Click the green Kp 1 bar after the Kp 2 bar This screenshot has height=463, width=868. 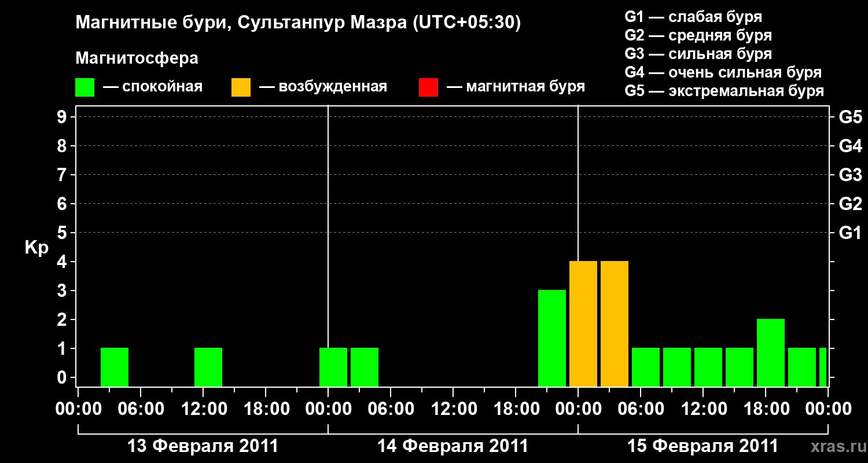(x=802, y=367)
